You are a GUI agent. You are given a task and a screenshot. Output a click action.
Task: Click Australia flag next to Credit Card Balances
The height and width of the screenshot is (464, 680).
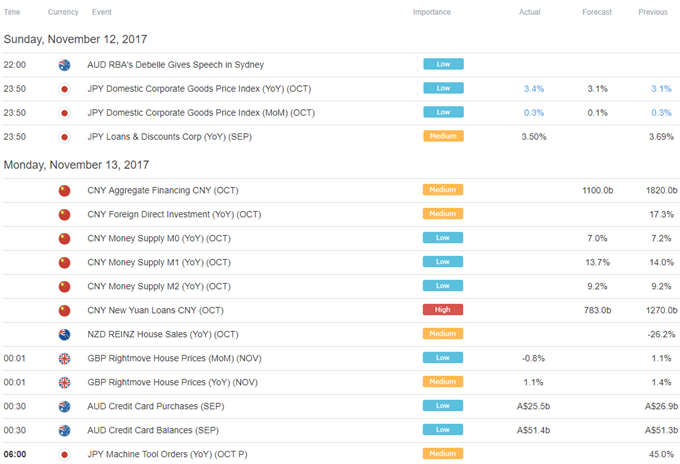pyautogui.click(x=64, y=431)
